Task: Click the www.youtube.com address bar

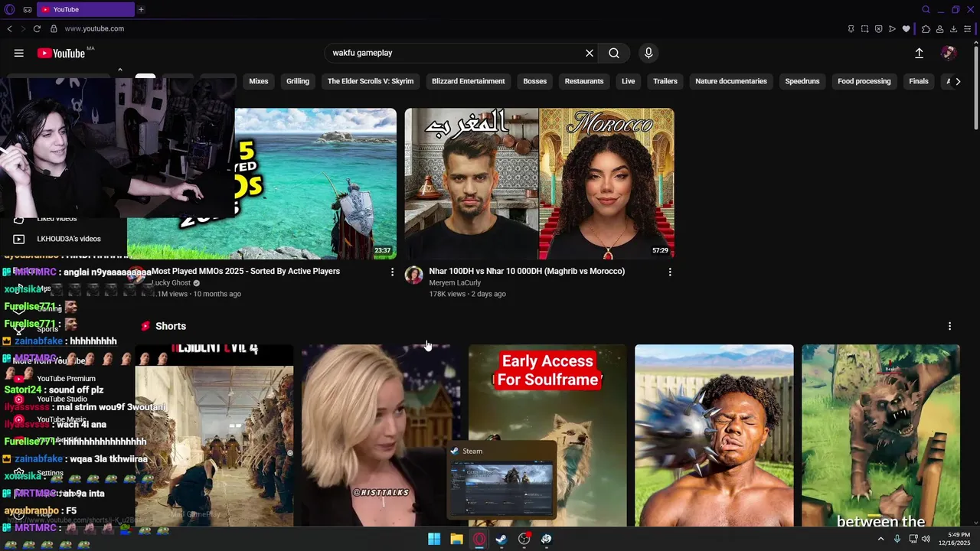Action: click(x=94, y=29)
